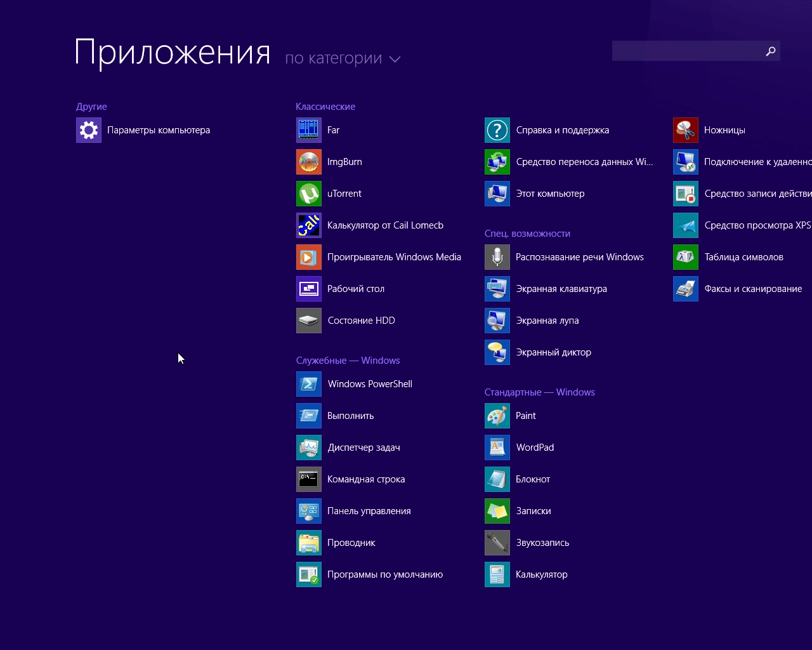
Task: Launch Проигрыватель Windows Media icon
Action: point(309,257)
